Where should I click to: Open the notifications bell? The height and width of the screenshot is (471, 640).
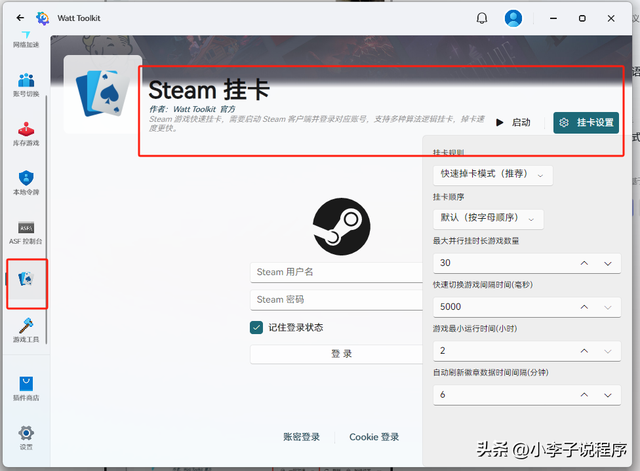point(482,18)
